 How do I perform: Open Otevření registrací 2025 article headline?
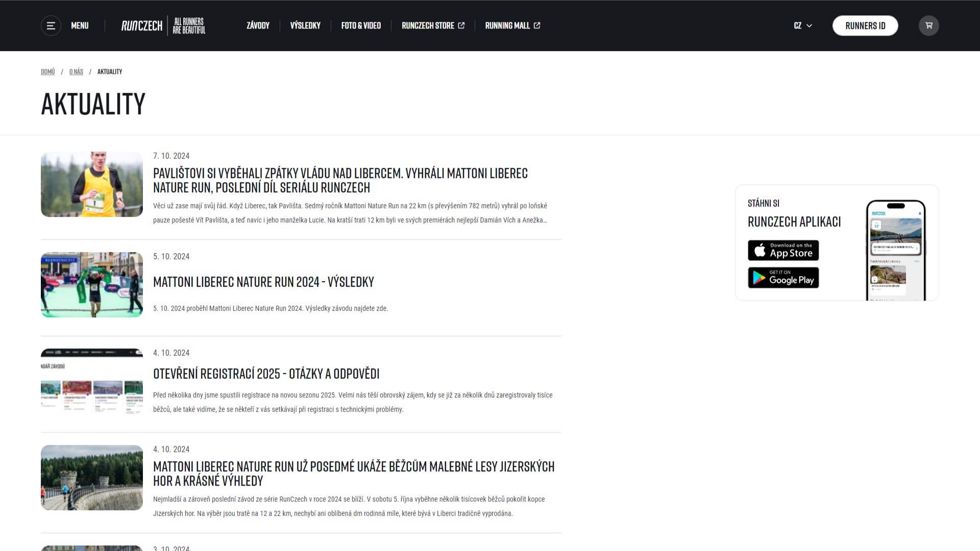pos(266,373)
